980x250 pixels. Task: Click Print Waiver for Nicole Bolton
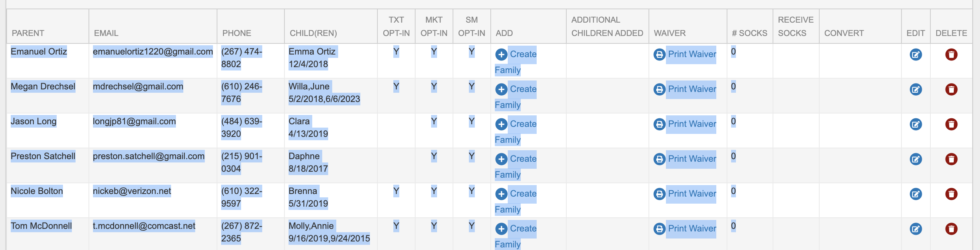tap(691, 194)
